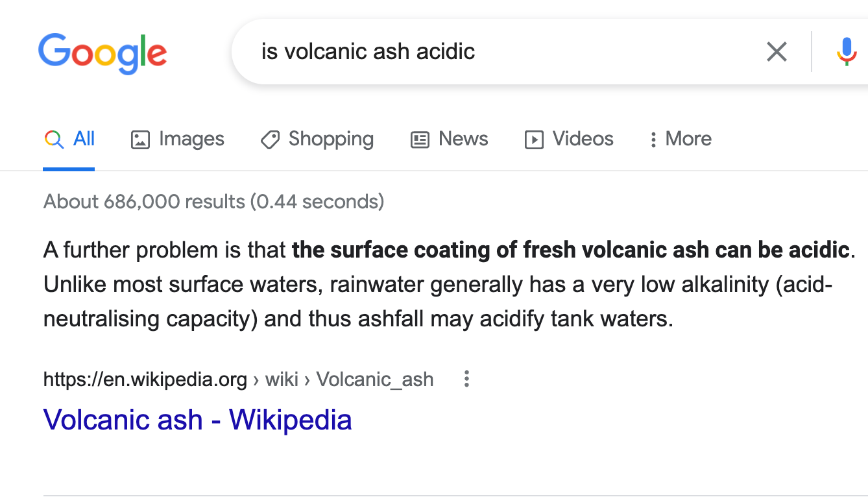Viewport: 868px width, 497px height.
Task: Select the All results tab
Action: (84, 139)
